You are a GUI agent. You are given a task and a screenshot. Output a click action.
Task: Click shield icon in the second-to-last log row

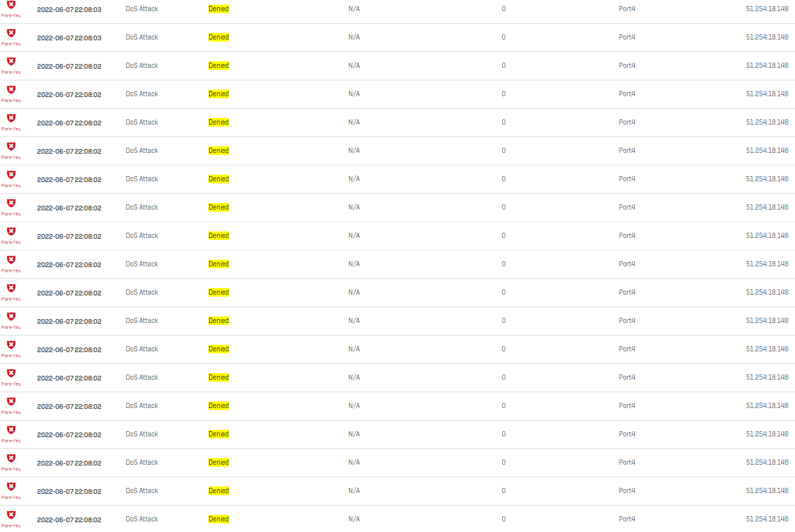11,487
